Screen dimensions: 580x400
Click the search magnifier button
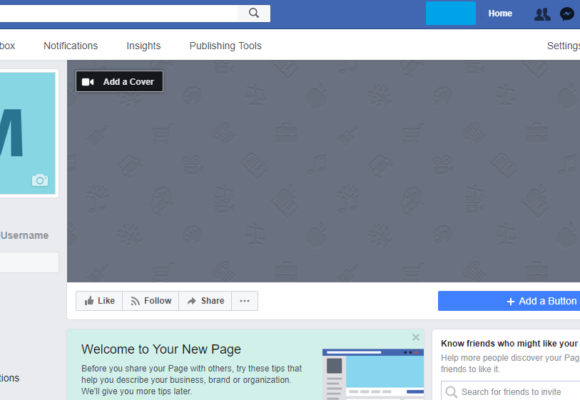pyautogui.click(x=254, y=13)
